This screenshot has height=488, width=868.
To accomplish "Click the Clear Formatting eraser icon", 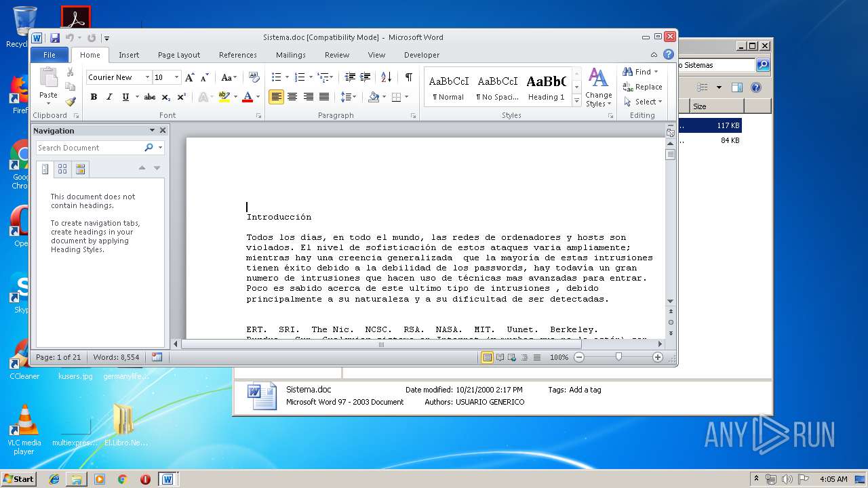I will pos(254,77).
